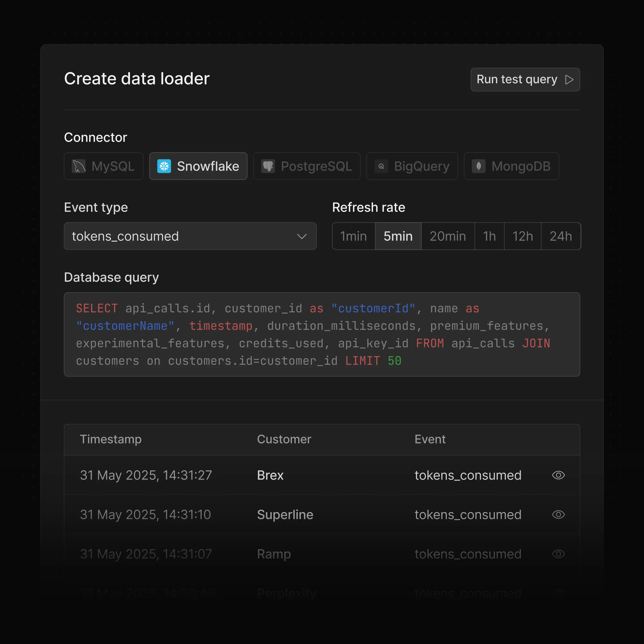
Task: Choose the 1h refresh interval
Action: [x=489, y=236]
